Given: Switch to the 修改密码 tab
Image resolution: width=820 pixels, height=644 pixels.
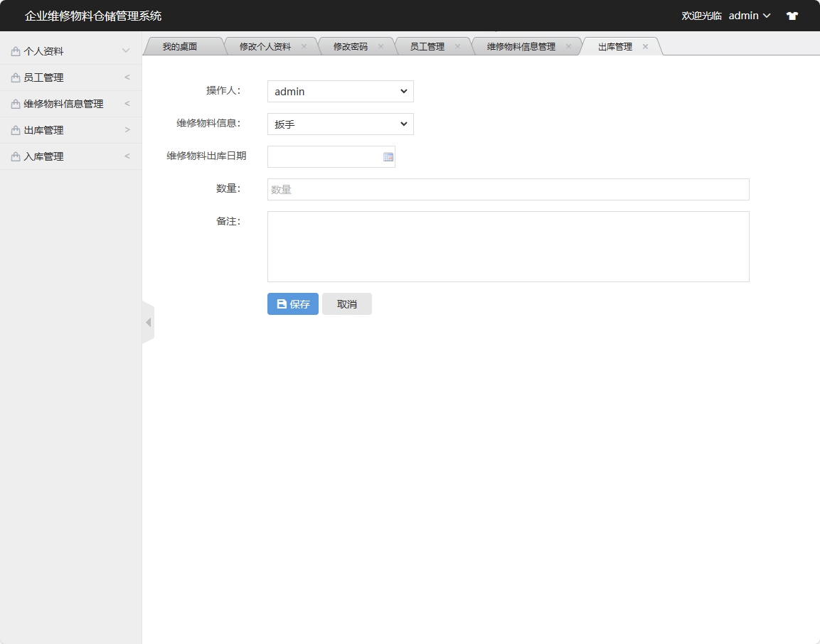Looking at the screenshot, I should click(351, 45).
